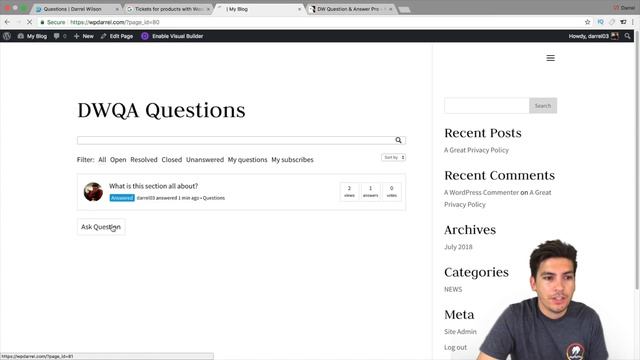Image resolution: width=640 pixels, height=360 pixels.
Task: Open Howdy, darrel03 account menu
Action: point(593,36)
